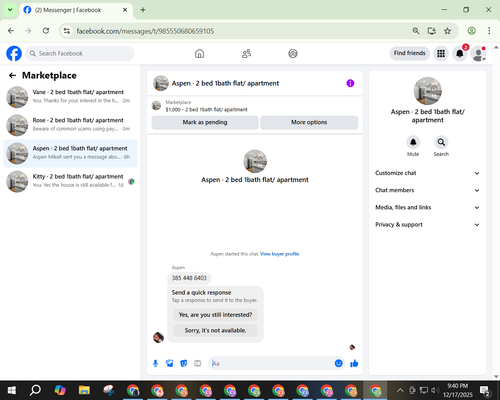Send 'Yes, are you still interested?' response
This screenshot has height=400, width=500.
[x=215, y=315]
